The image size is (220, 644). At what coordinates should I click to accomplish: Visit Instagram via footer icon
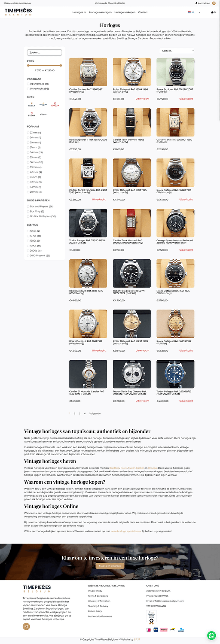26,626
